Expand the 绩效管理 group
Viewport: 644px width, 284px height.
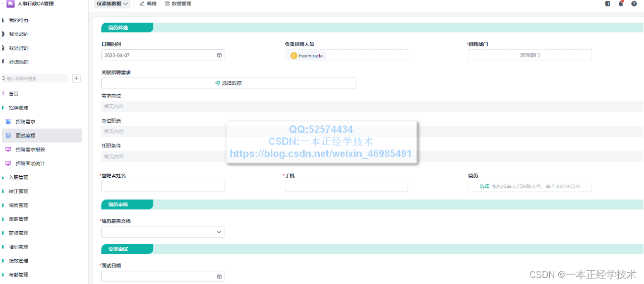tap(18, 261)
